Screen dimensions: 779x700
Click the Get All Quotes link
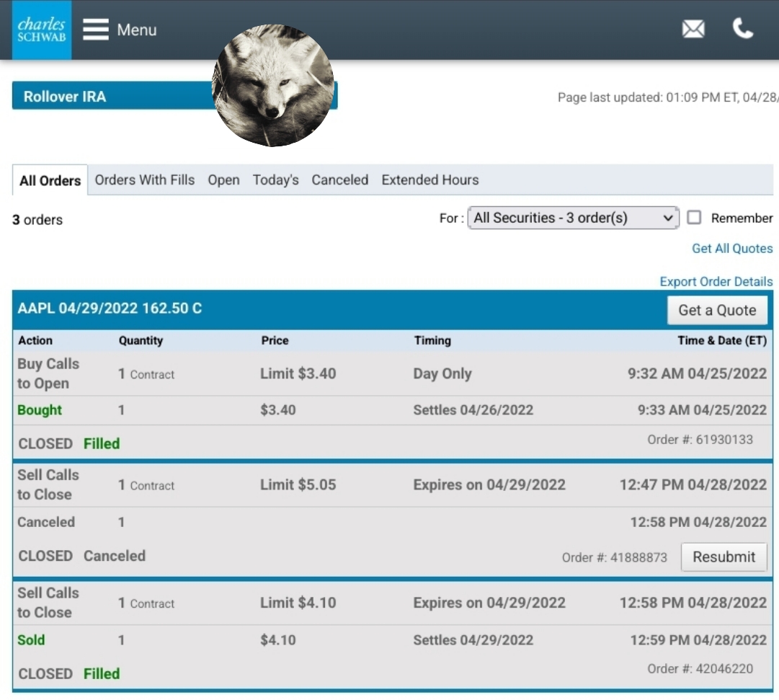pyautogui.click(x=731, y=249)
